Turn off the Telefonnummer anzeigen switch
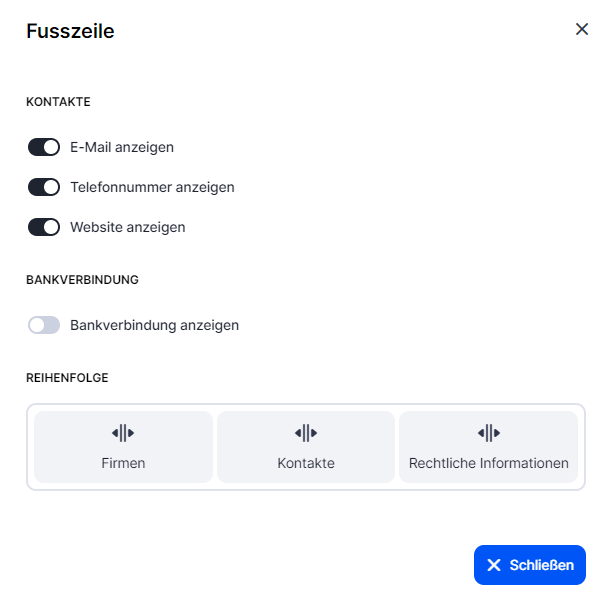The image size is (613, 613). [44, 187]
